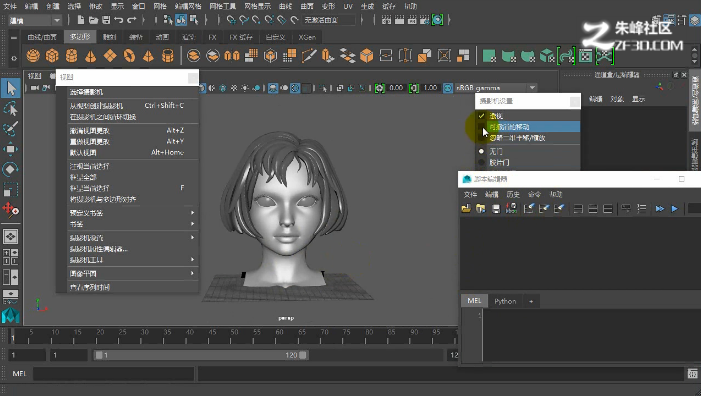Execute all script in Script Editor
The width and height of the screenshot is (701, 396).
[x=659, y=208]
